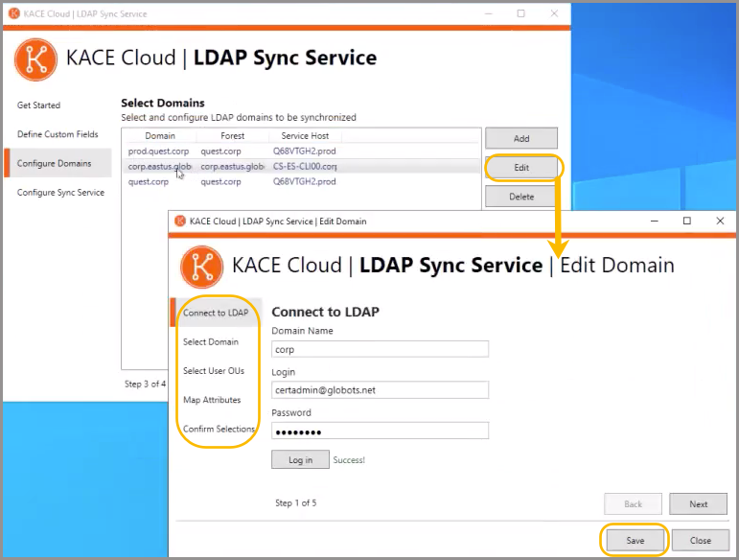The image size is (739, 560).
Task: Select Get Started in the sidebar
Action: [x=39, y=105]
